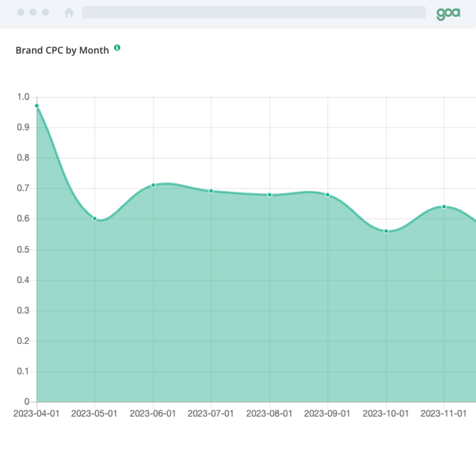Screen dimensions: 476x476
Task: Select the 2023-07-01 data point
Action: (x=211, y=191)
